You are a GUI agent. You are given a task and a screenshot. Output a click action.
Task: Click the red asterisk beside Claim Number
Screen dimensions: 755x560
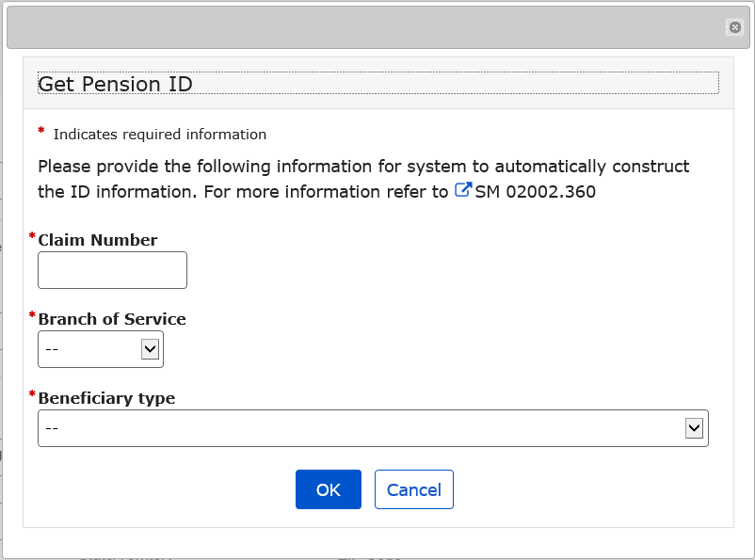click(32, 236)
